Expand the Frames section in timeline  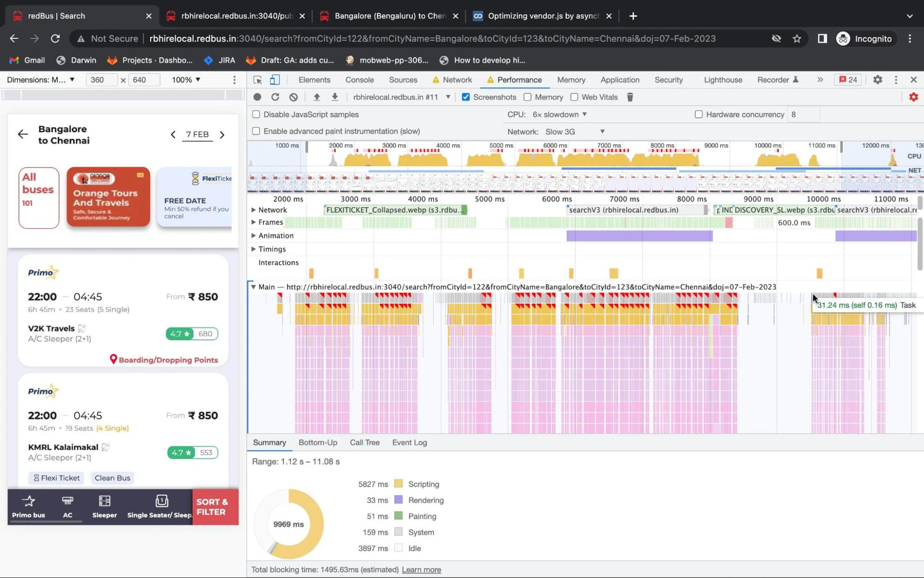pos(254,222)
